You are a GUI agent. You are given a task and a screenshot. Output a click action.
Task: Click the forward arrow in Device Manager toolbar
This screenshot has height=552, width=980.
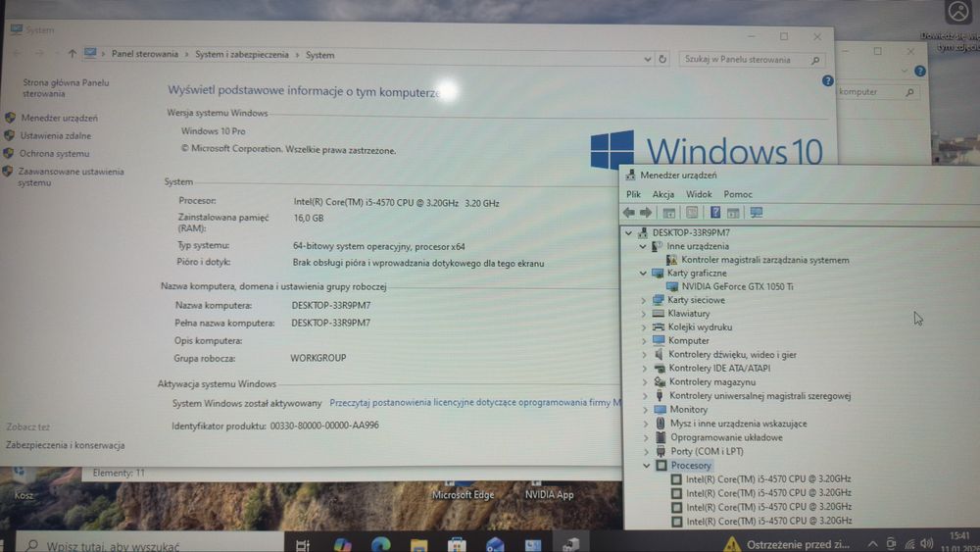coord(646,213)
